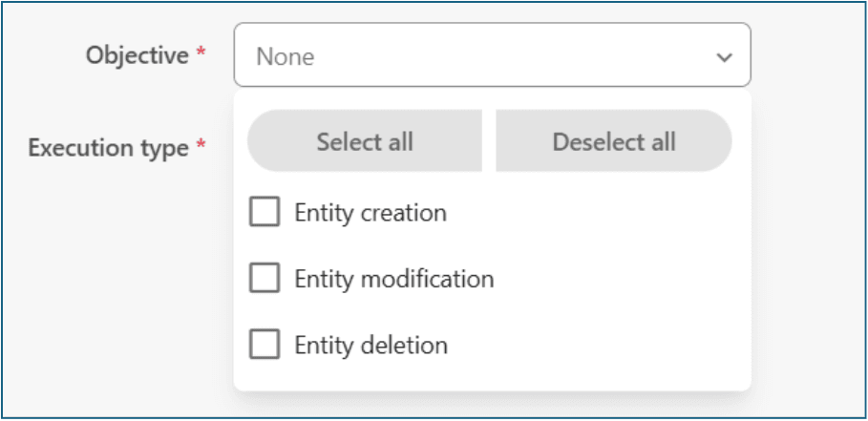This screenshot has height=421, width=868.
Task: Pick the Entity deletion option text
Action: click(370, 345)
